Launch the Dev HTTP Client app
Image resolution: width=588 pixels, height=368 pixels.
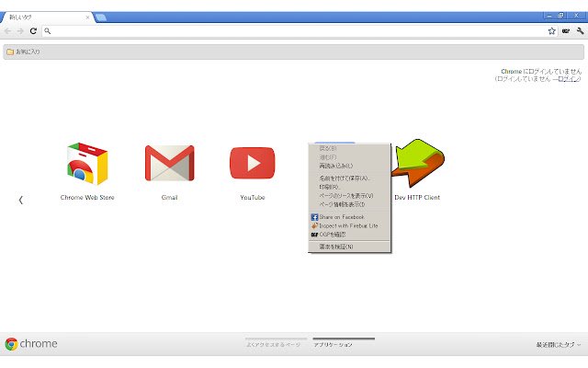click(x=418, y=163)
